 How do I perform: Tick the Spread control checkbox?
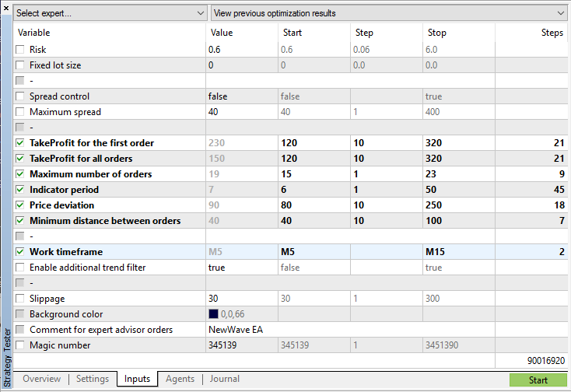(20, 96)
